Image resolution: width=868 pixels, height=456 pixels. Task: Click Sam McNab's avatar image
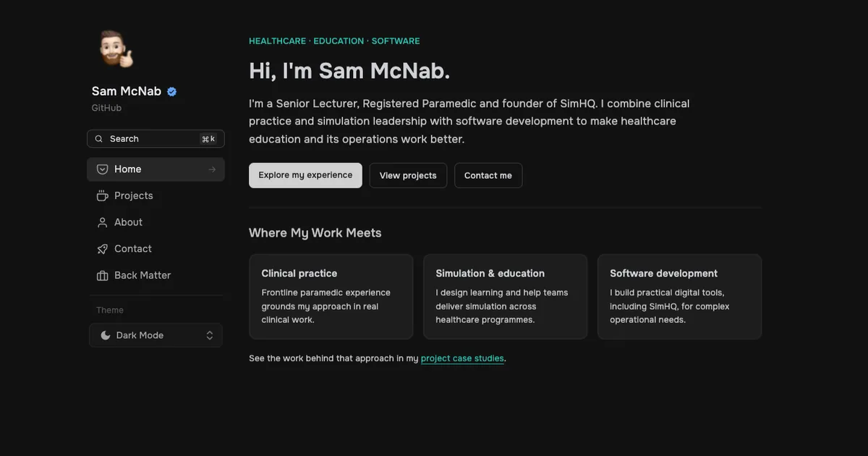coord(116,49)
